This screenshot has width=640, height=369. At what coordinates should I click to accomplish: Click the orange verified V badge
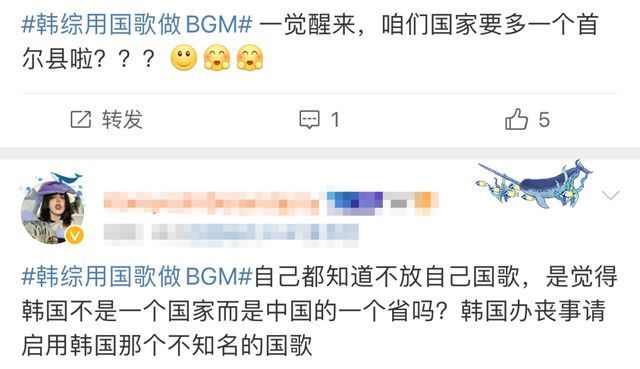pyautogui.click(x=75, y=236)
